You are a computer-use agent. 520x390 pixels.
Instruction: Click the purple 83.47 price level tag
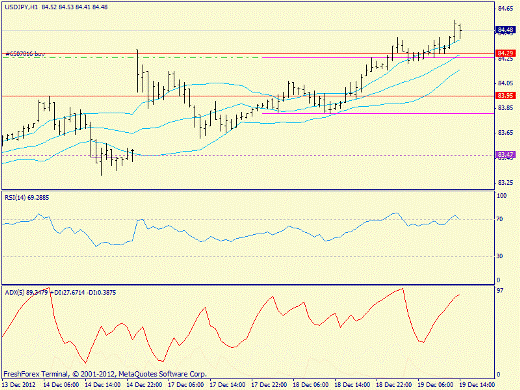506,155
